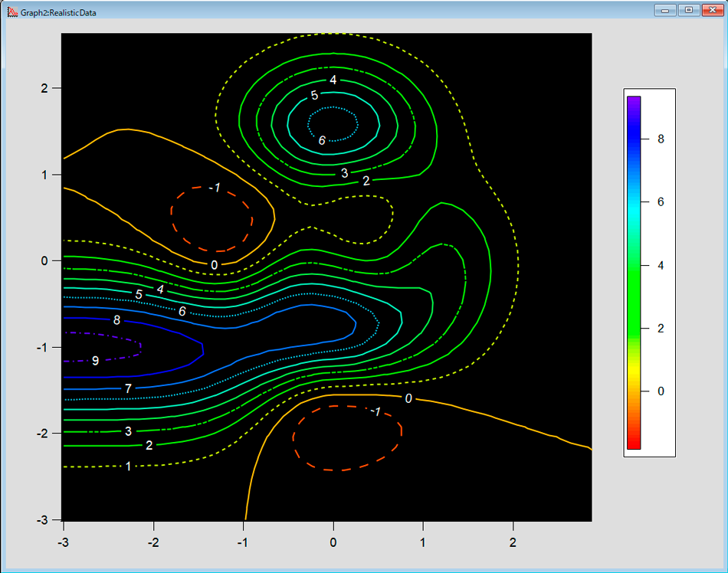
Task: Click contour label 5 on top circular peak
Action: coord(314,95)
